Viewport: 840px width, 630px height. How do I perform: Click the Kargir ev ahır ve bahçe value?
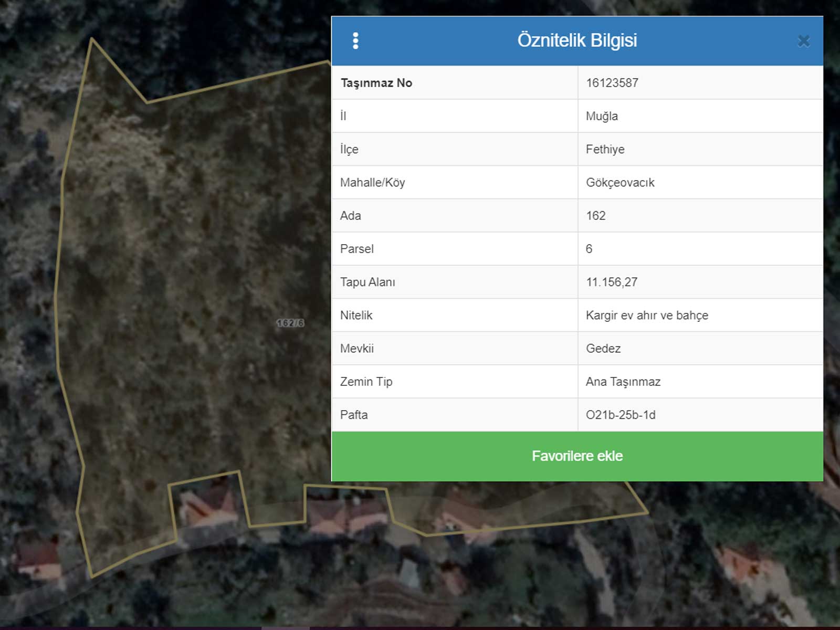point(647,316)
